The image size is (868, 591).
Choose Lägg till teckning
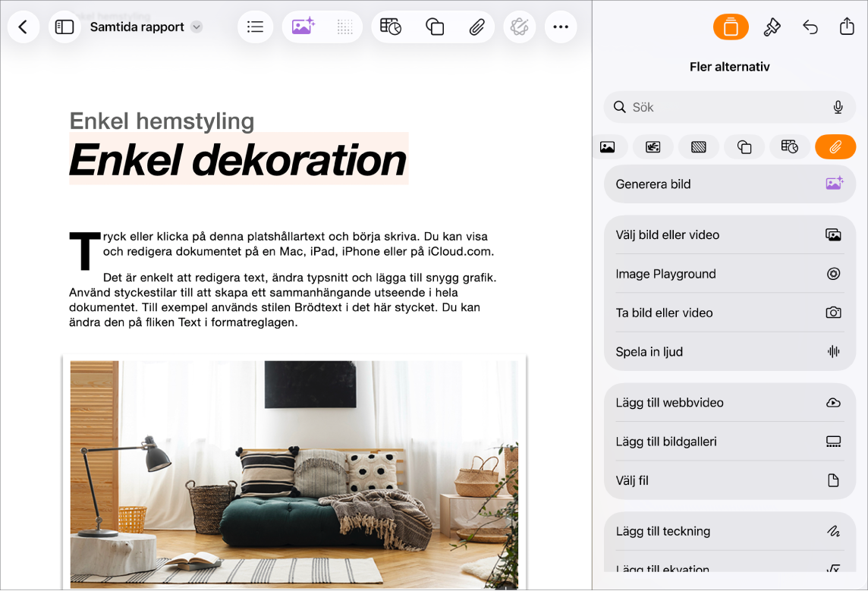(730, 531)
